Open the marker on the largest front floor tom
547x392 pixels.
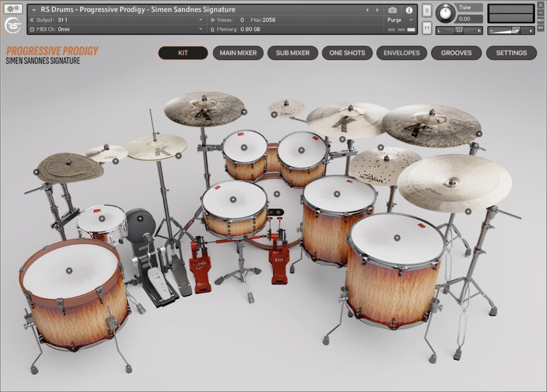coord(397,238)
